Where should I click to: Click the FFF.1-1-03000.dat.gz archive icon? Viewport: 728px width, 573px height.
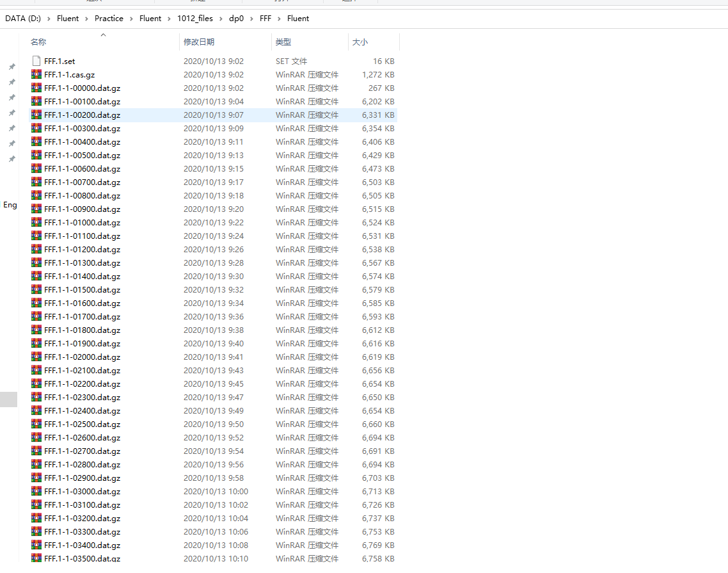[x=36, y=492]
